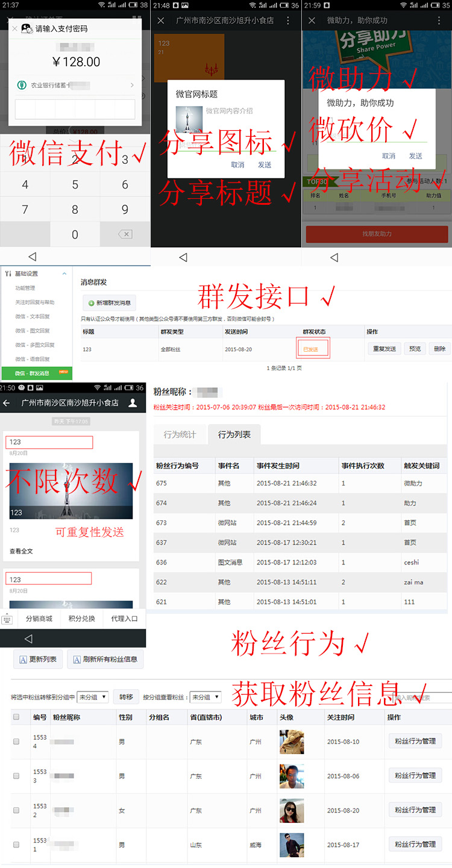Image resolution: width=452 pixels, height=868 pixels.
Task: Click 取消 in the 微助力 share dialog
Action: click(389, 156)
